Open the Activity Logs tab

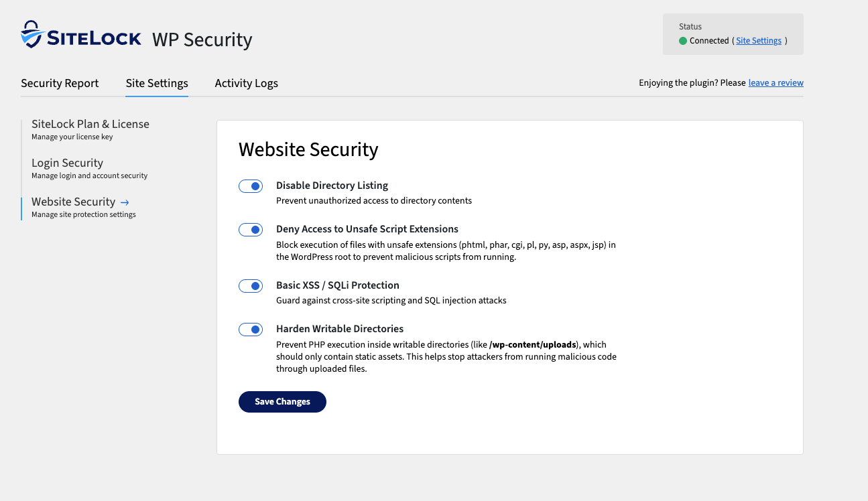tap(246, 83)
